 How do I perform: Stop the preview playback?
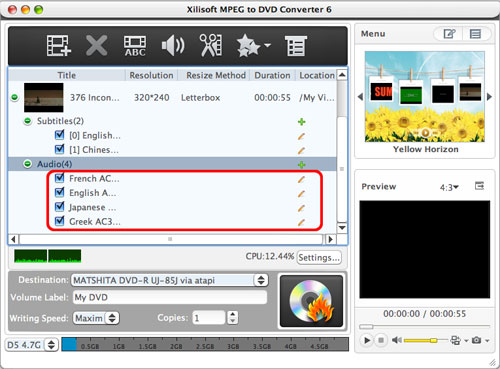click(381, 340)
